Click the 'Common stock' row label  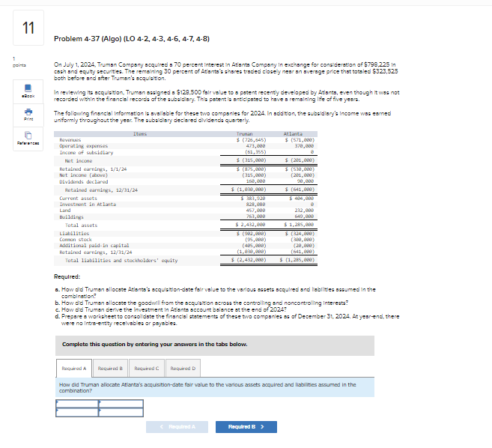[x=76, y=240]
